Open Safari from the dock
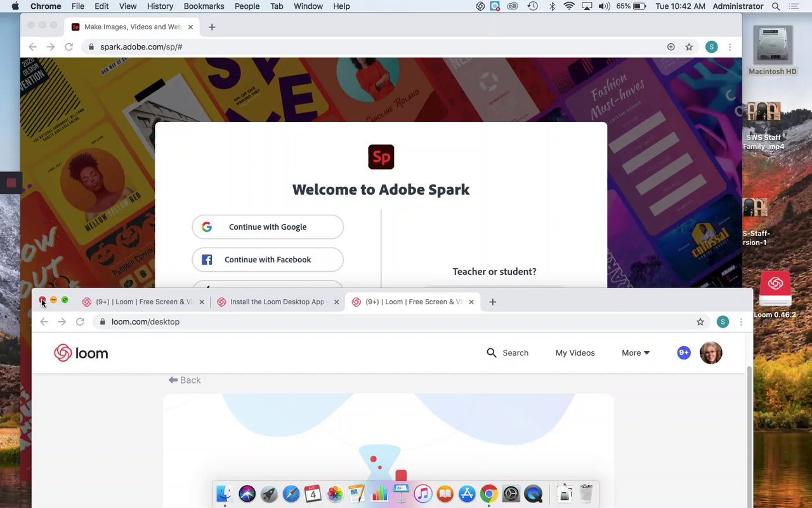The image size is (812, 508). click(291, 493)
